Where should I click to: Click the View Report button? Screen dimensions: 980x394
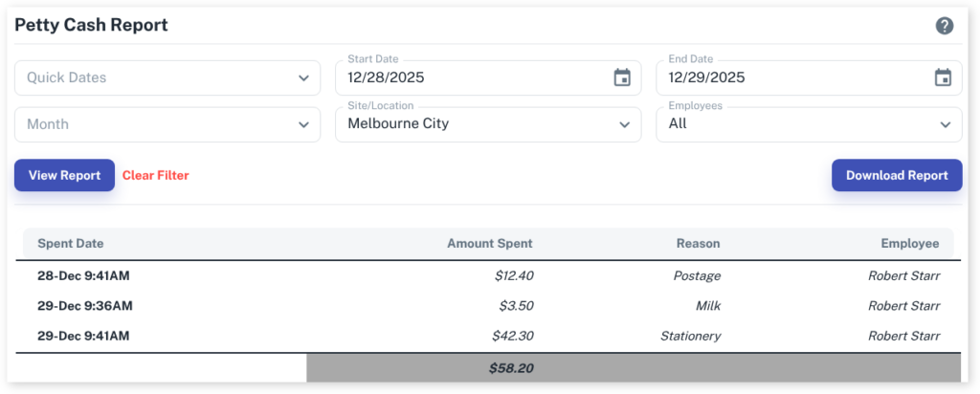pos(64,175)
